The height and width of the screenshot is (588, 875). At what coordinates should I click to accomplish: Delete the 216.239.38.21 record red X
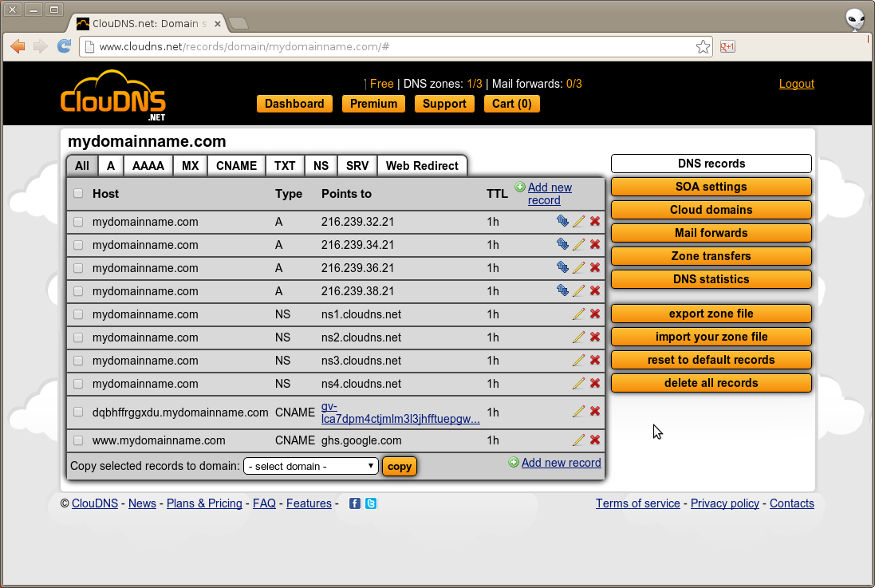[595, 290]
